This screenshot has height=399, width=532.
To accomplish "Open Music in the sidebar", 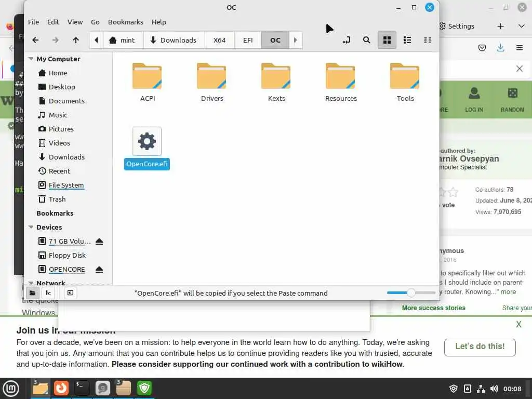I will [58, 115].
